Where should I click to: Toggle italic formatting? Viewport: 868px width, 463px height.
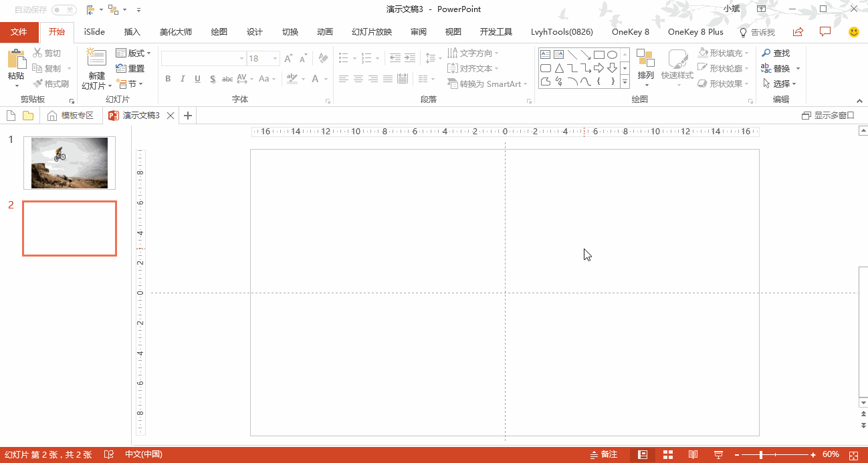(x=183, y=79)
